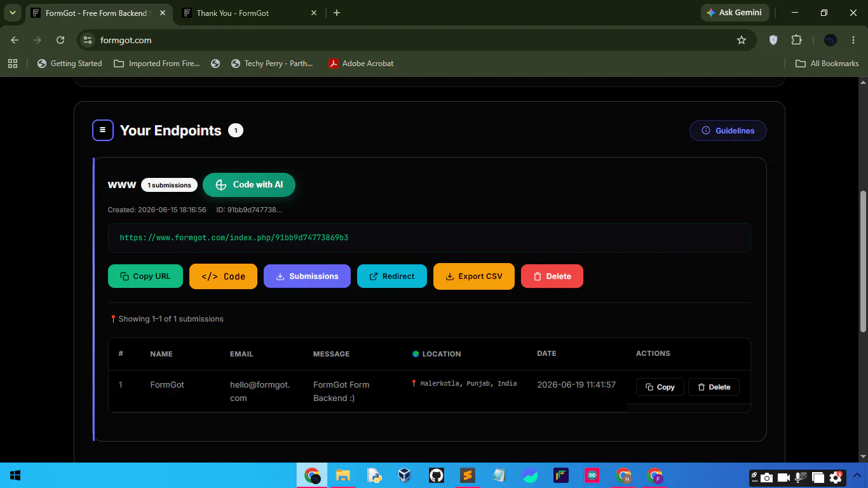This screenshot has width=868, height=488.
Task: Copy the FormGot submission row
Action: (x=660, y=387)
